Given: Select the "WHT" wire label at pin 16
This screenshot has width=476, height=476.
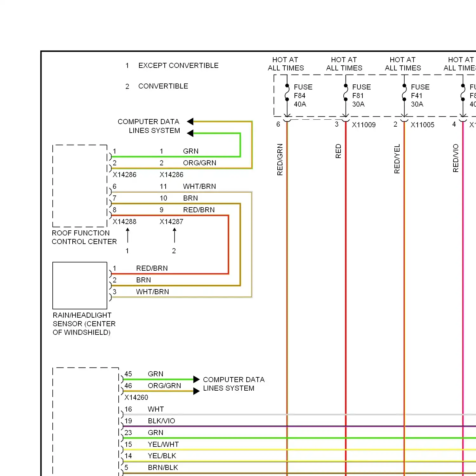Looking at the screenshot, I should (156, 409).
